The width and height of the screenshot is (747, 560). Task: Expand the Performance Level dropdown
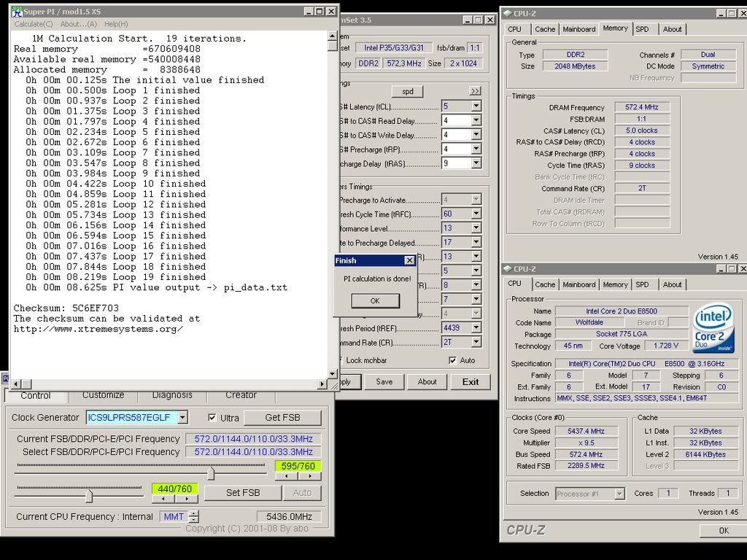click(476, 228)
